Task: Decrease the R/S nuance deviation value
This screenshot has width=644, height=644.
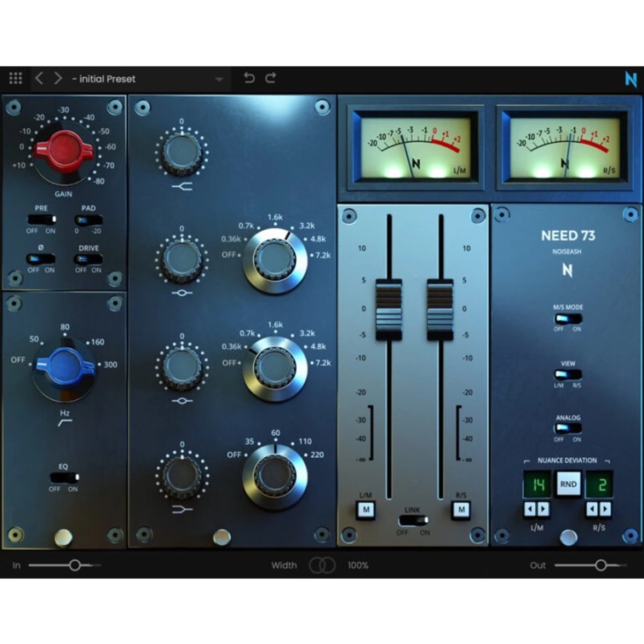Action: [592, 509]
